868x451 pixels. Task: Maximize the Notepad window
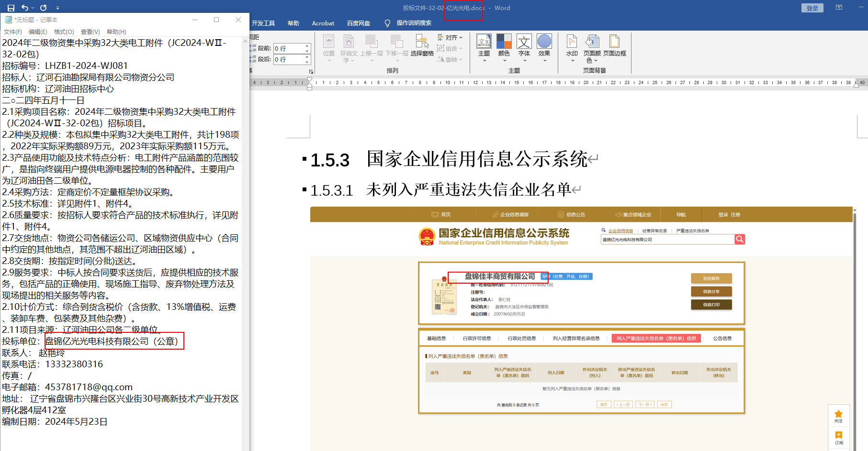[x=216, y=20]
